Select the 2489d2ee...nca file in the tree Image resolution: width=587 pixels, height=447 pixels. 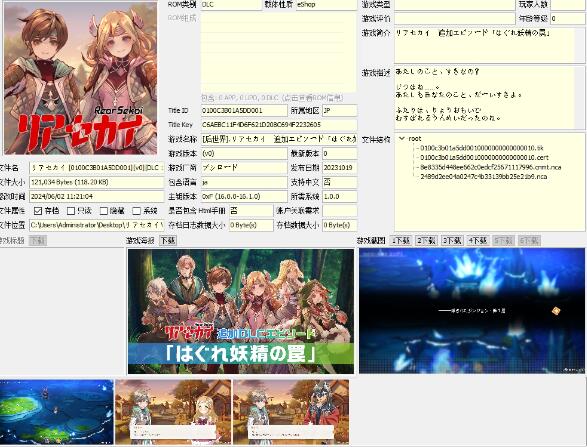(x=483, y=176)
